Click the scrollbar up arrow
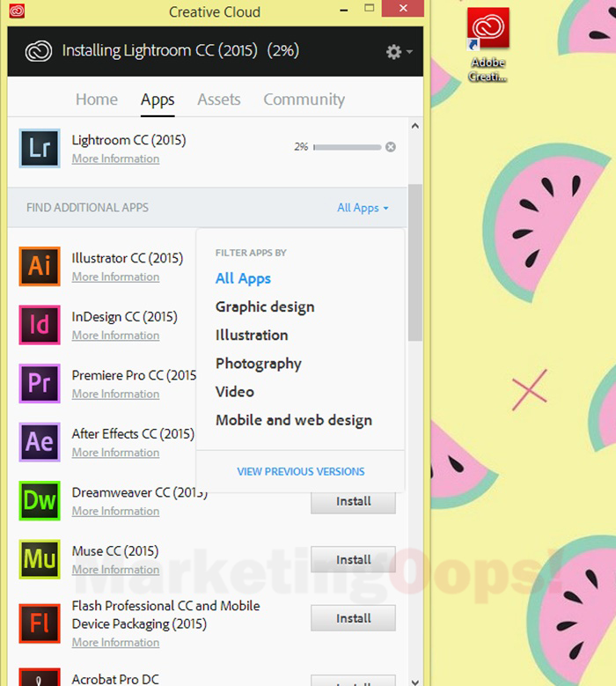 tap(414, 127)
